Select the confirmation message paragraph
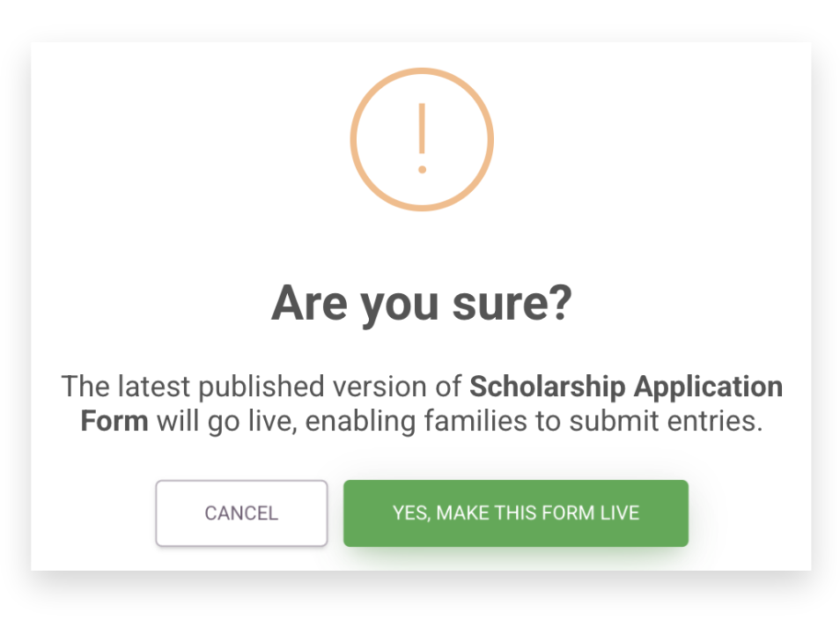This screenshot has height=620, width=840. [421, 403]
